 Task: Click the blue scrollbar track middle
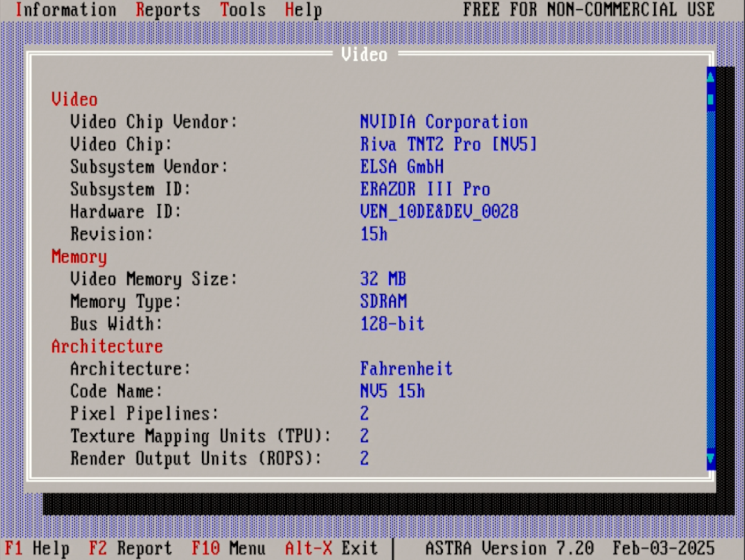click(x=711, y=273)
